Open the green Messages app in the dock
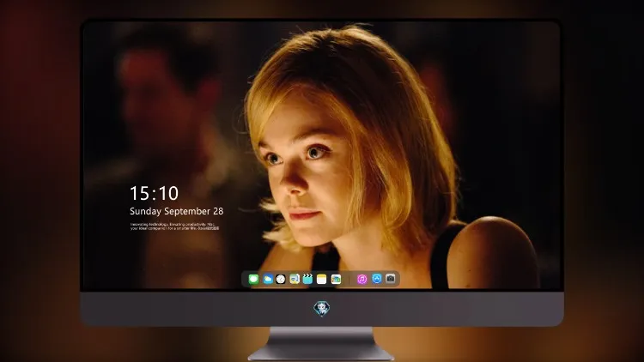 point(253,279)
